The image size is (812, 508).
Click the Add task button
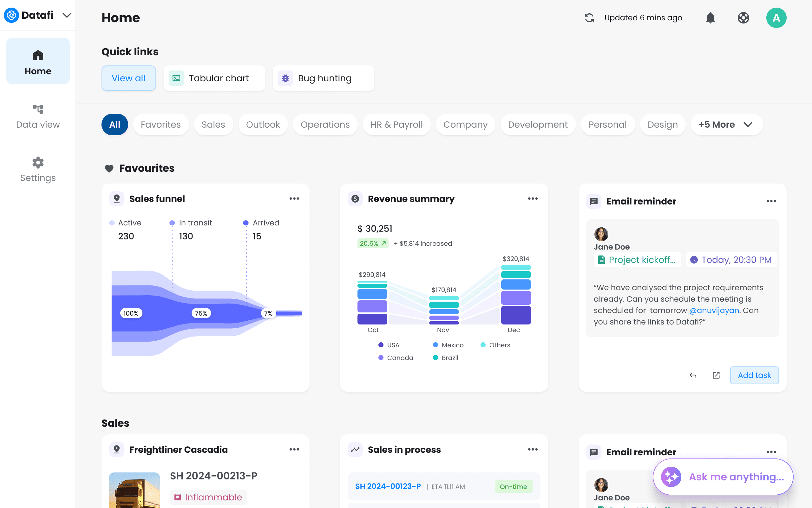point(754,375)
